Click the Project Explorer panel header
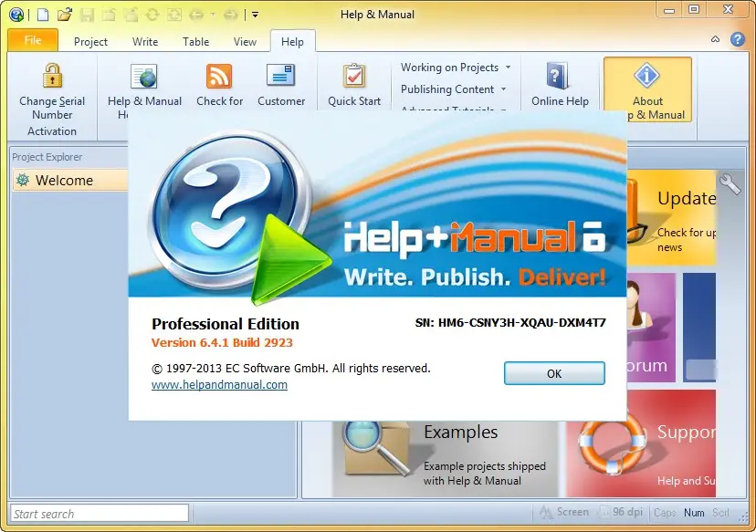The height and width of the screenshot is (532, 756). point(47,157)
